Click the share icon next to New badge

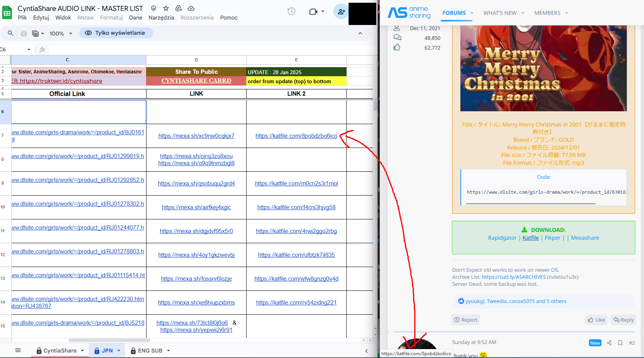(x=609, y=343)
